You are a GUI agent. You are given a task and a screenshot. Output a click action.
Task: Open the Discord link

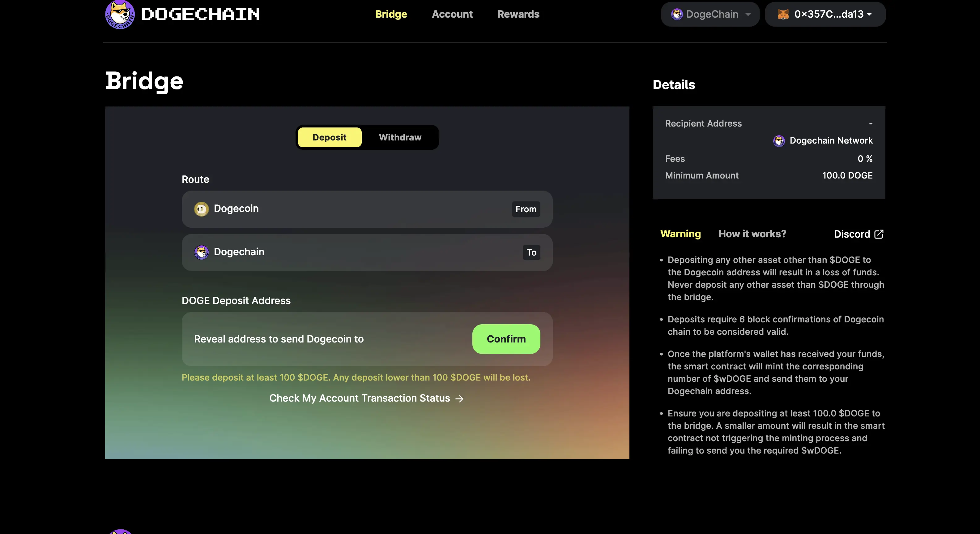click(x=858, y=234)
